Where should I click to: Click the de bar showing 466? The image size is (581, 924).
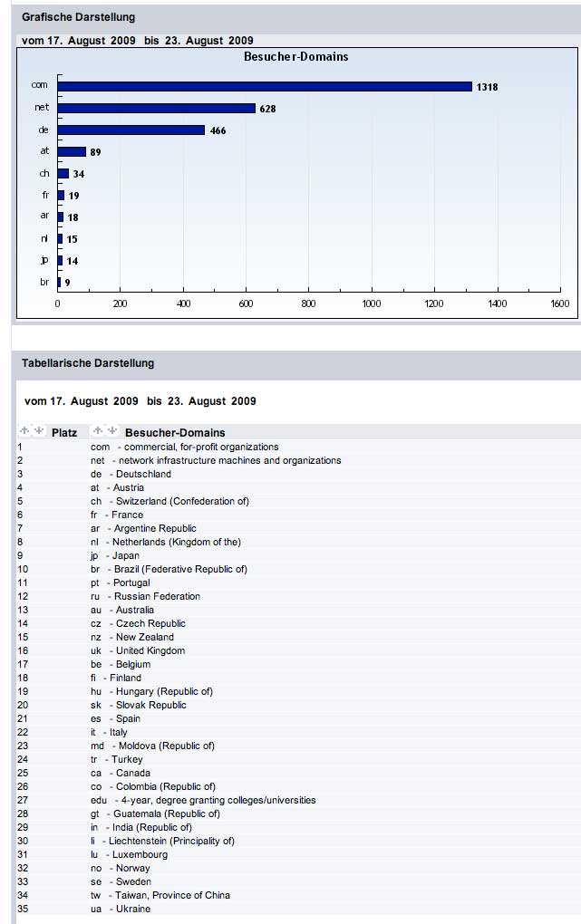coord(131,130)
